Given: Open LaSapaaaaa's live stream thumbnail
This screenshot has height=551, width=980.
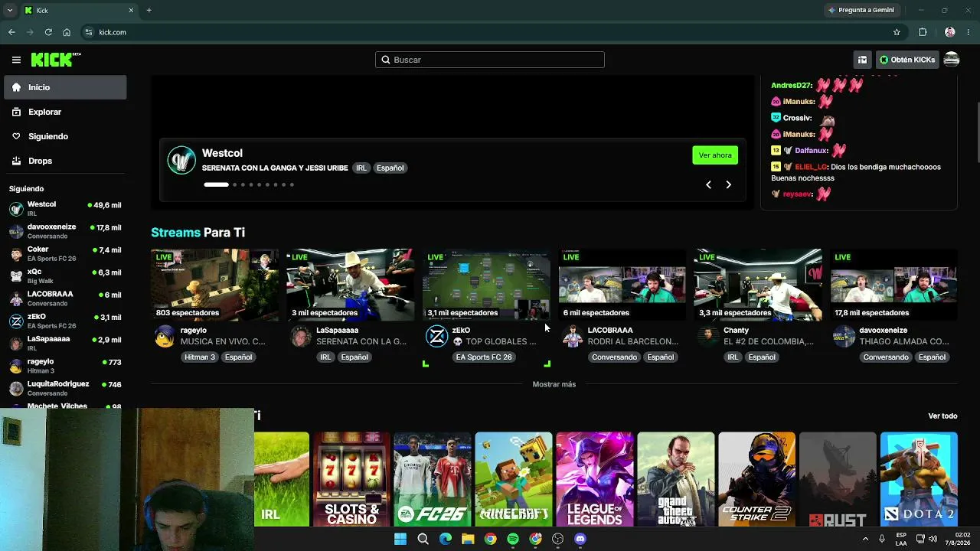Looking at the screenshot, I should click(x=350, y=285).
